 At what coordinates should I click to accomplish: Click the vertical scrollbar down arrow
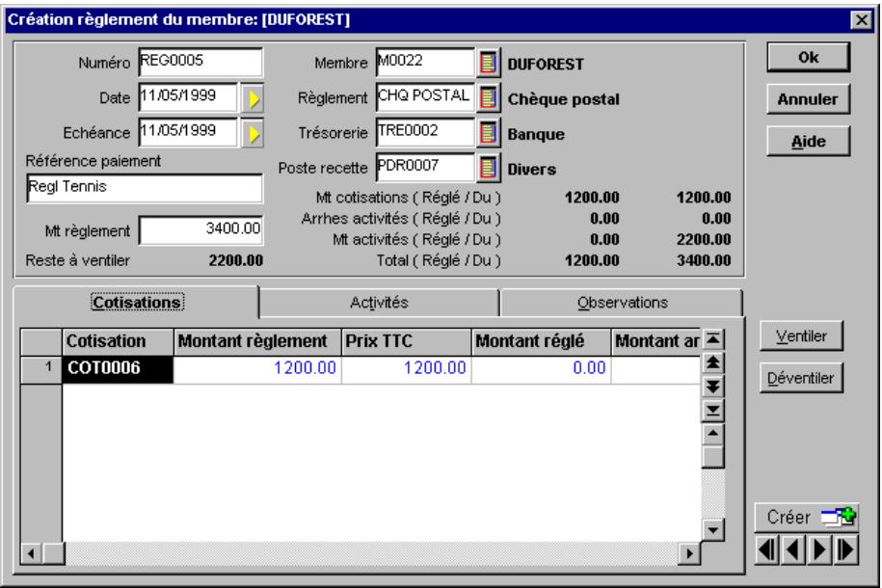click(712, 529)
